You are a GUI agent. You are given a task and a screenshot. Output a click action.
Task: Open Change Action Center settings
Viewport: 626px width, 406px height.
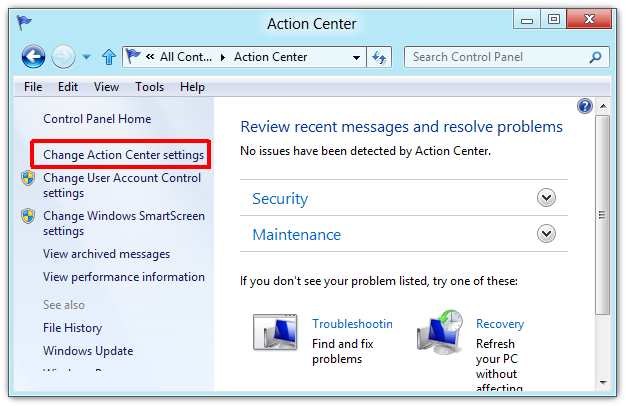(x=123, y=154)
